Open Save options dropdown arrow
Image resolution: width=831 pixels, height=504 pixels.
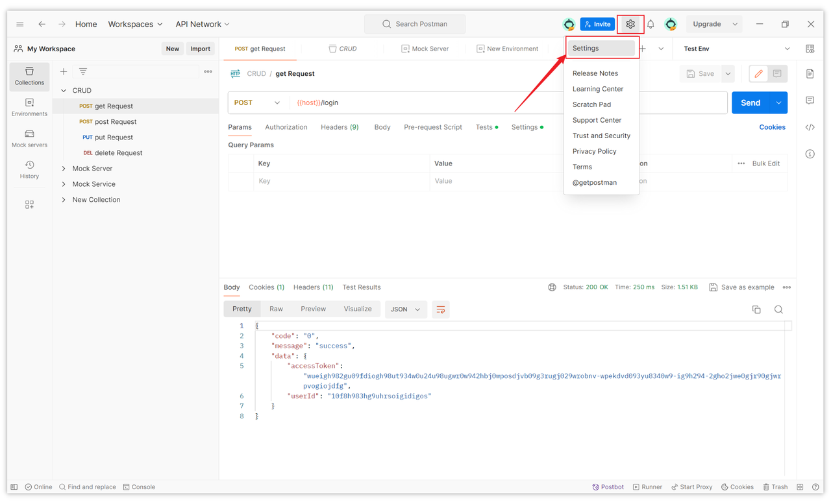click(x=728, y=74)
